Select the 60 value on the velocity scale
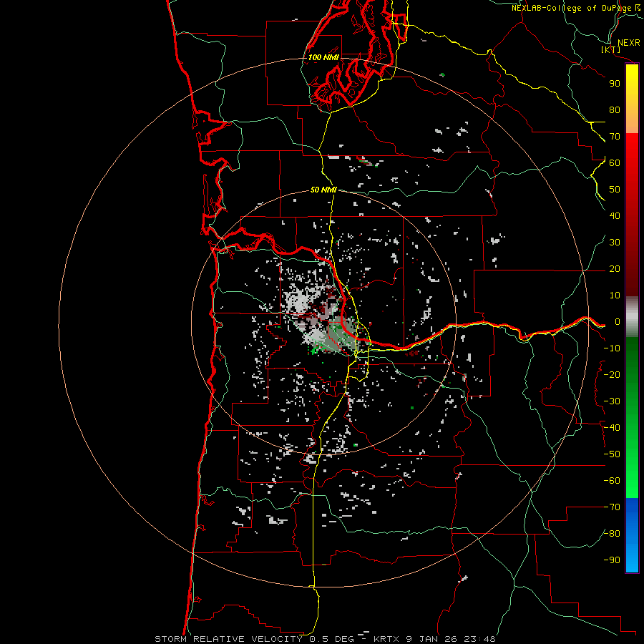 click(615, 163)
